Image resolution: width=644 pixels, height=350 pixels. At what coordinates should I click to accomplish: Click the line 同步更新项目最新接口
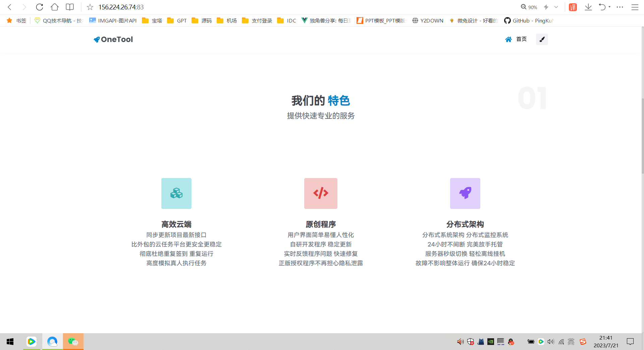click(176, 235)
